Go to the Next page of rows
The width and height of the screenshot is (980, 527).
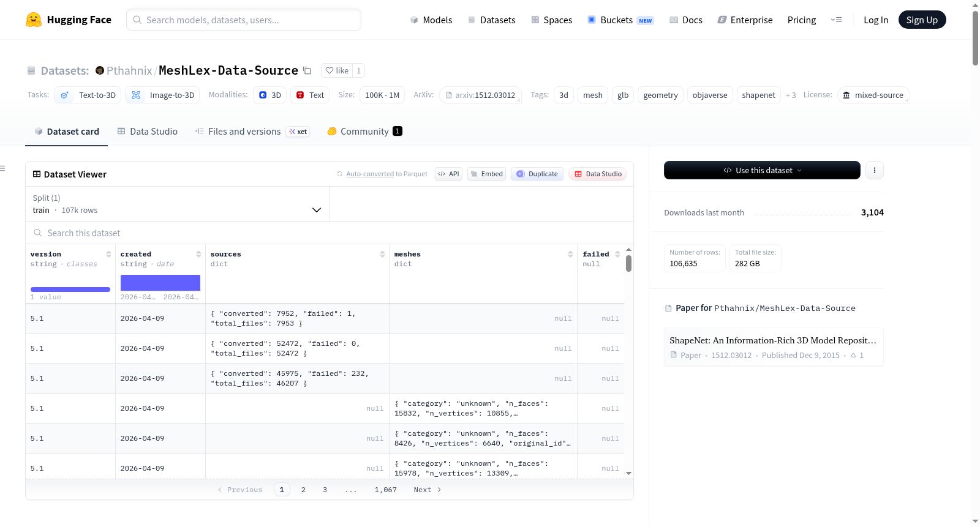click(x=428, y=490)
